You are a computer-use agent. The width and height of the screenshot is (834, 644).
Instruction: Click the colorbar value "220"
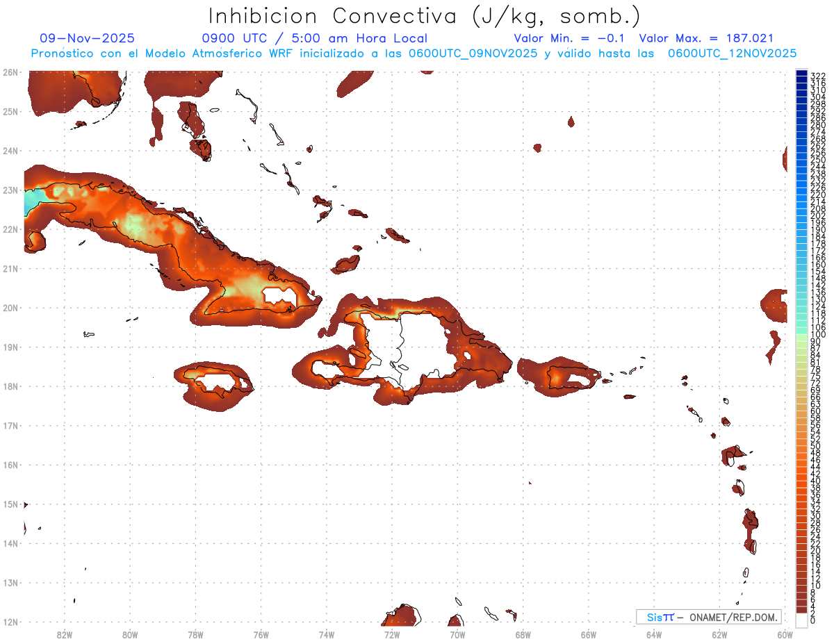[818, 195]
